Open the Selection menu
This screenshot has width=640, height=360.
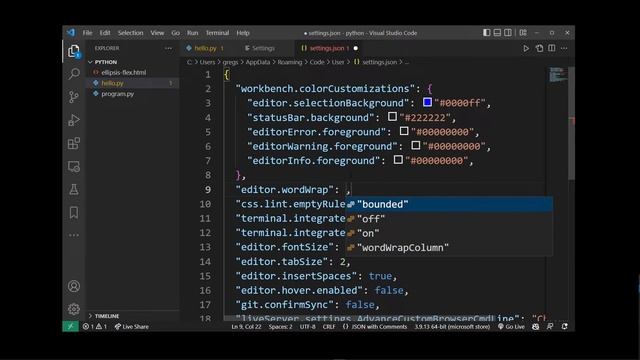pos(131,33)
